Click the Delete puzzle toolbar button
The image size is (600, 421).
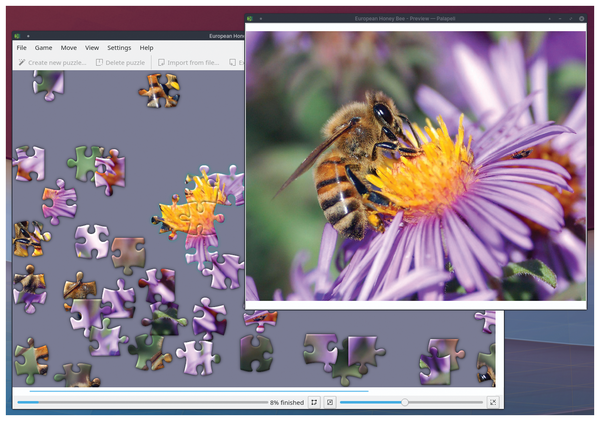tap(120, 62)
